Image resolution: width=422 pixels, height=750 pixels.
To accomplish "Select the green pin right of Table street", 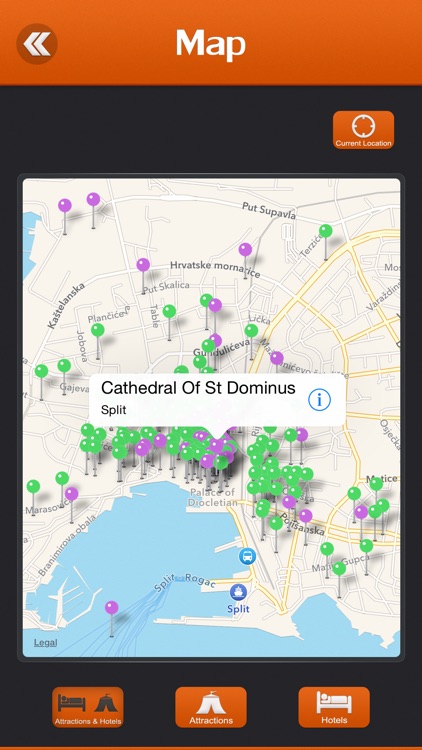I will 169,311.
